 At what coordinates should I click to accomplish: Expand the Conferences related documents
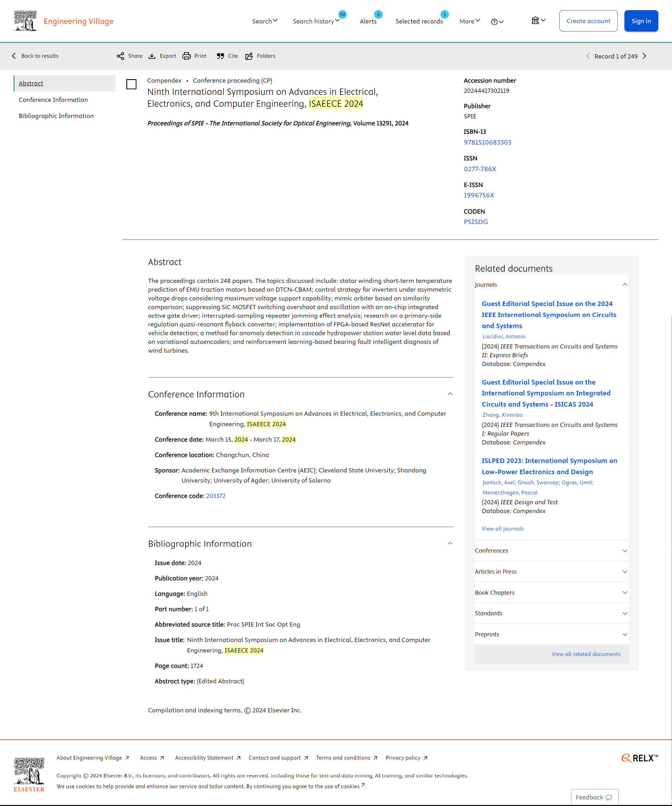click(x=625, y=551)
